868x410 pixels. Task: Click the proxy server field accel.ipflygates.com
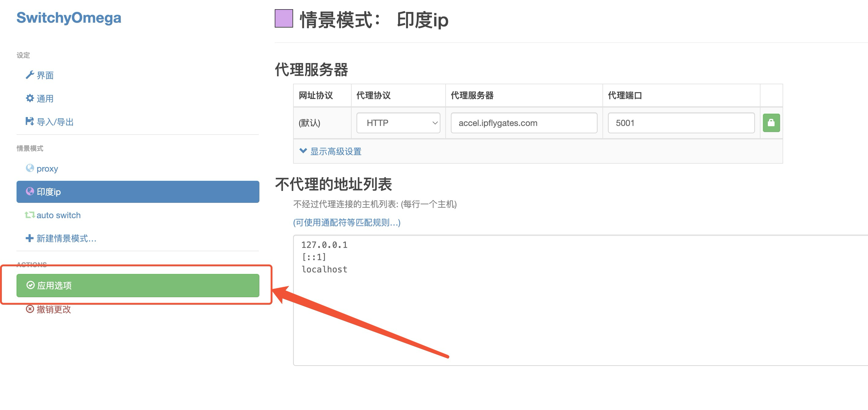523,123
